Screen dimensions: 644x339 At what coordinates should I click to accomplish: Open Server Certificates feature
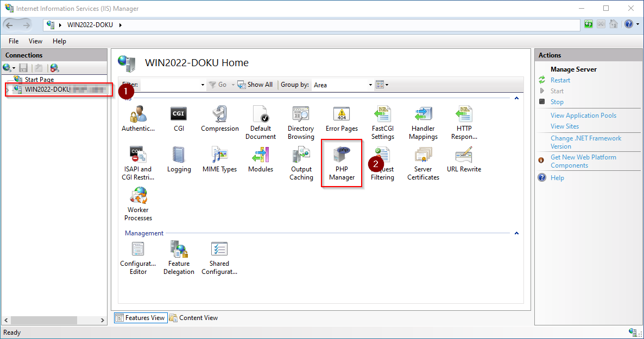(423, 163)
